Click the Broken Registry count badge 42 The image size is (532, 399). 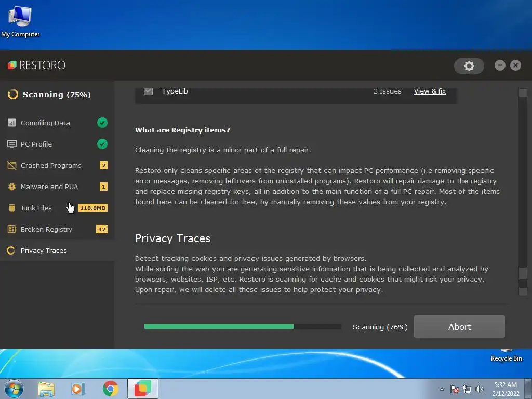click(x=102, y=229)
